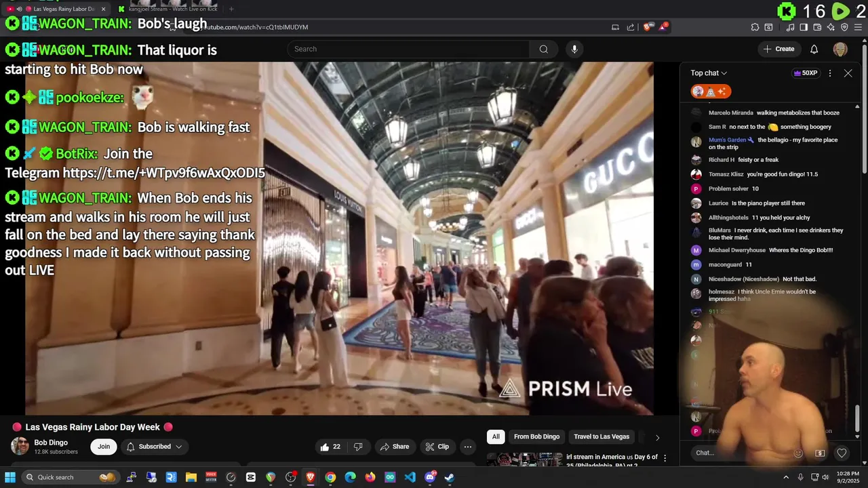Show more filter chips with right arrow

[x=657, y=437]
